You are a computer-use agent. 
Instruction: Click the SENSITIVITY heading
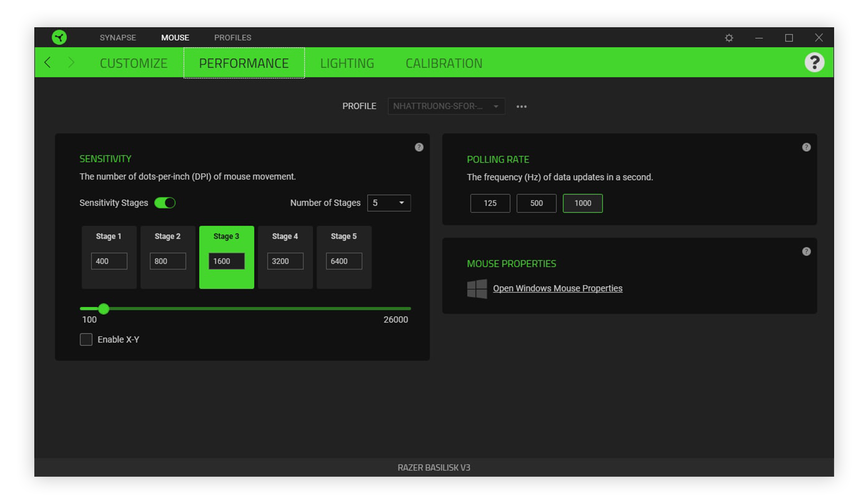(x=105, y=159)
